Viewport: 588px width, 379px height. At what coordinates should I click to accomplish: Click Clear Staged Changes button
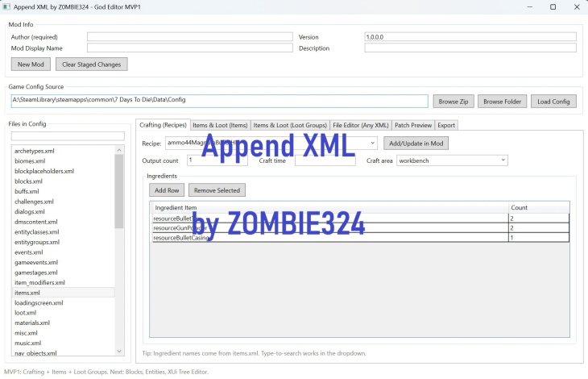click(x=92, y=65)
